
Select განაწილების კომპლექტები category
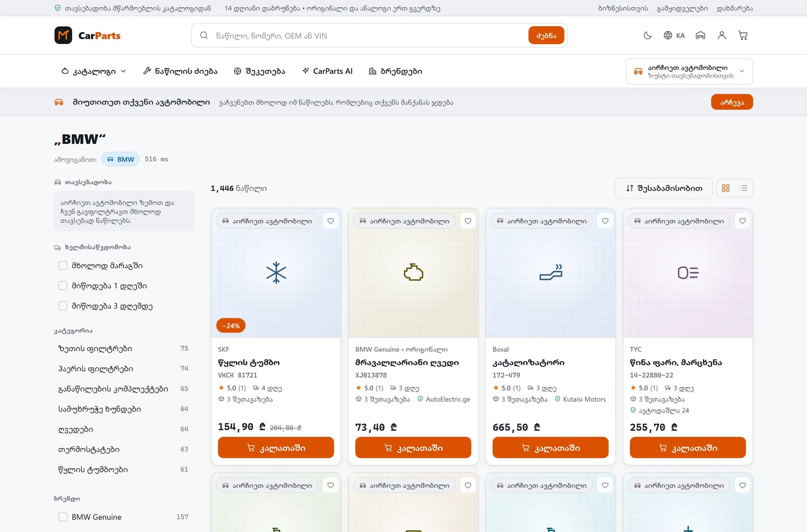tap(123, 389)
